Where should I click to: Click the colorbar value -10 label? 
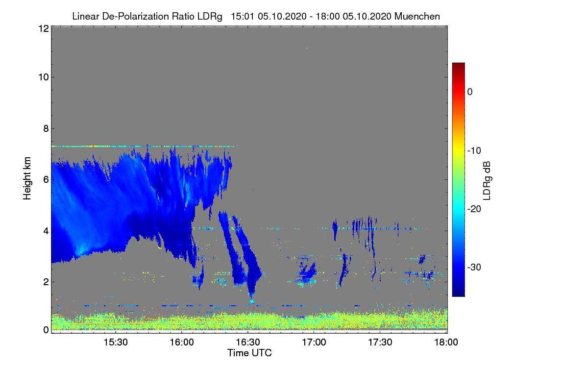(474, 150)
